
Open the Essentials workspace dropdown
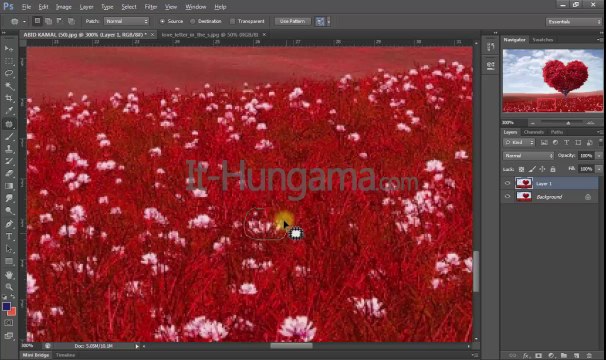point(574,22)
